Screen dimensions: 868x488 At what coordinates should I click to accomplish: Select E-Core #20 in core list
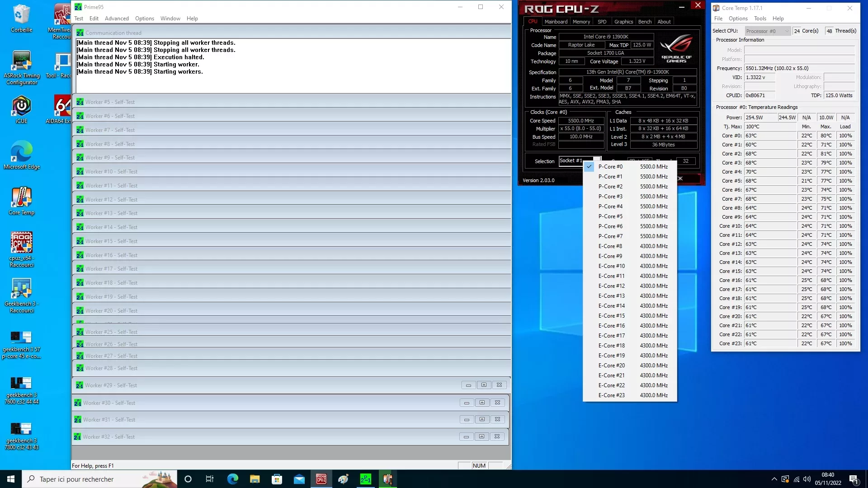[630, 366]
